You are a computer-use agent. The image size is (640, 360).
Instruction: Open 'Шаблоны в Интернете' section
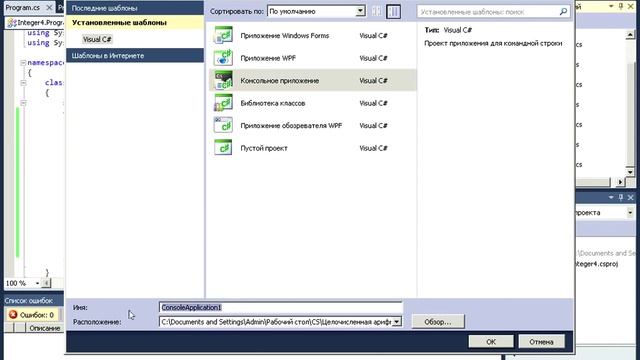(135, 56)
